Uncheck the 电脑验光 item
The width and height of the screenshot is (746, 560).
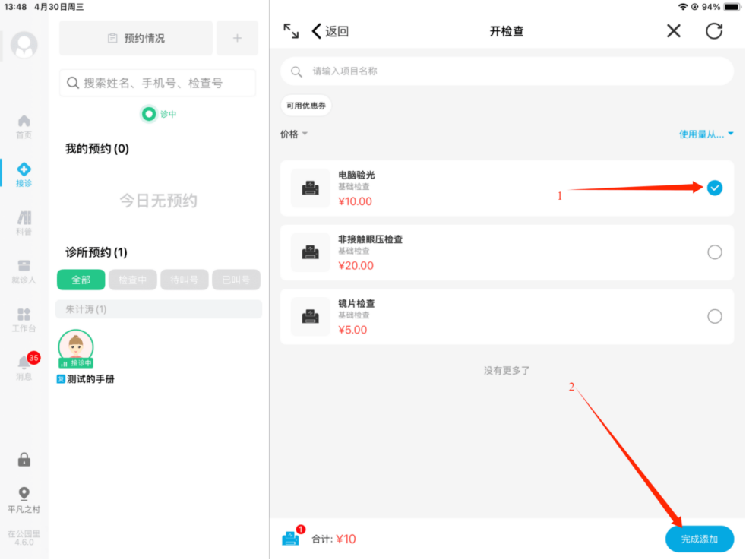714,188
